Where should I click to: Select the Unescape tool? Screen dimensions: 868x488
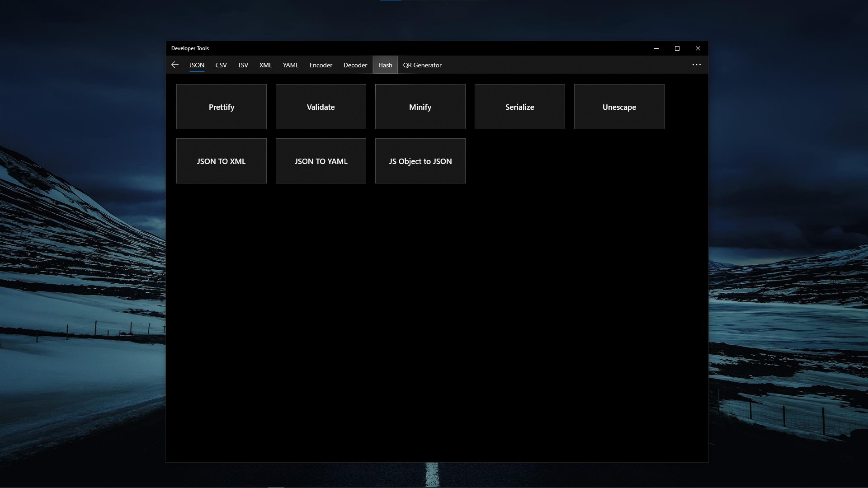(x=619, y=107)
